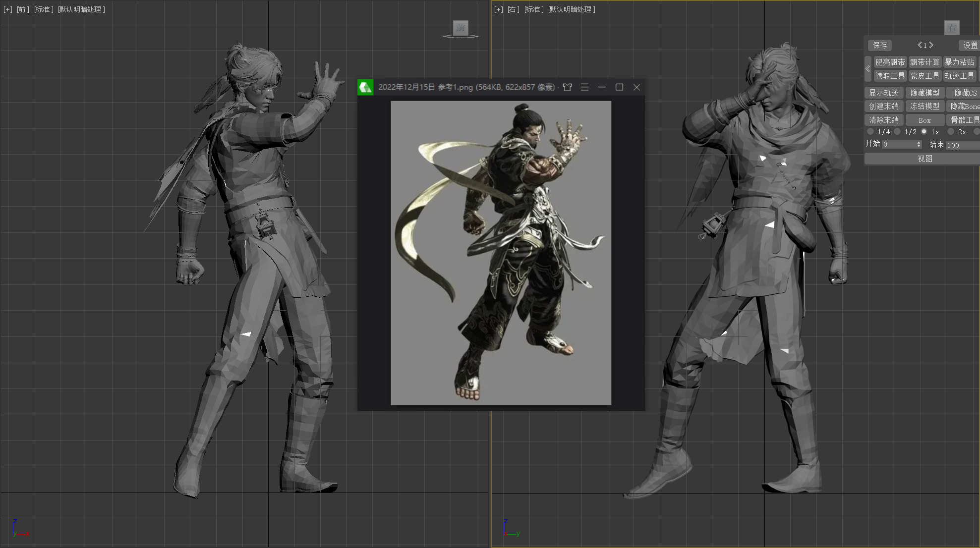Open the image viewer hamburger menu
The height and width of the screenshot is (548, 980).
585,87
